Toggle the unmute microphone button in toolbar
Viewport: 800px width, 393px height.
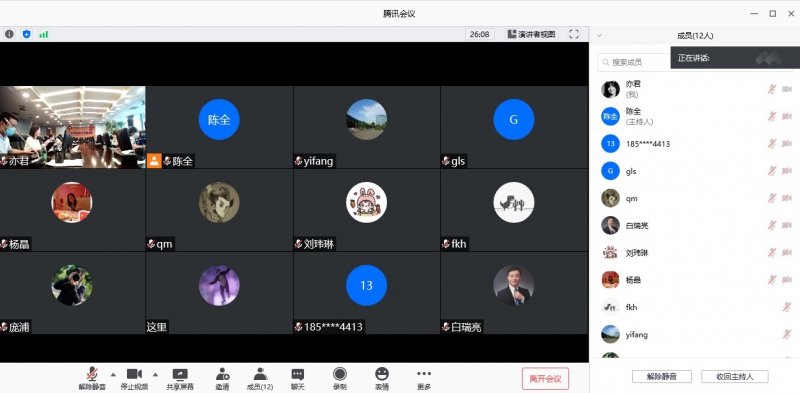click(92, 379)
